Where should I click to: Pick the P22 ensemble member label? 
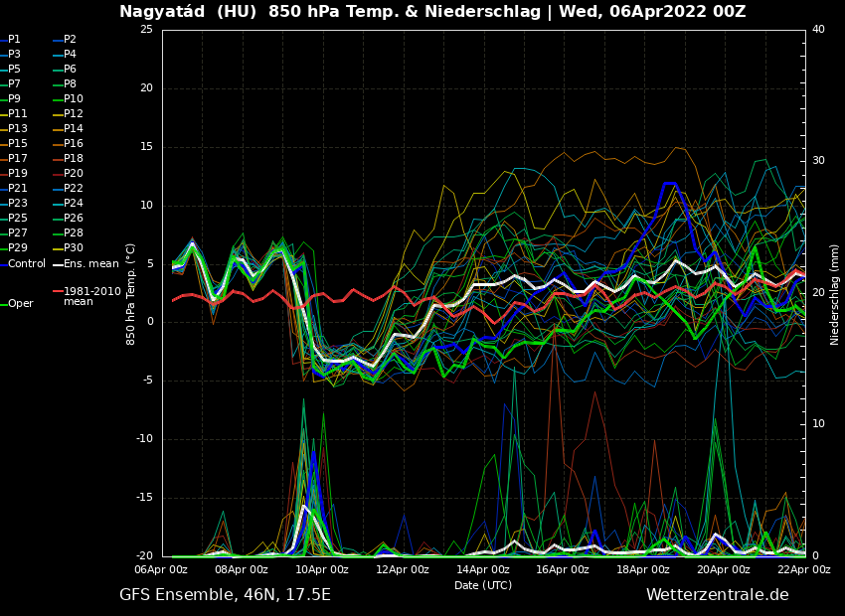[74, 189]
